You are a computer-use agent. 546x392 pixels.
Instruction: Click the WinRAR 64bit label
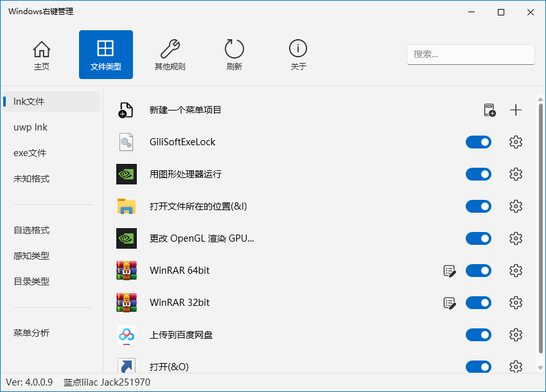180,271
